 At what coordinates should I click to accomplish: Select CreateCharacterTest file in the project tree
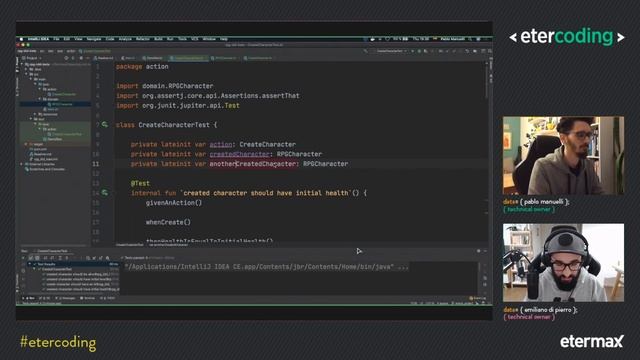click(65, 134)
